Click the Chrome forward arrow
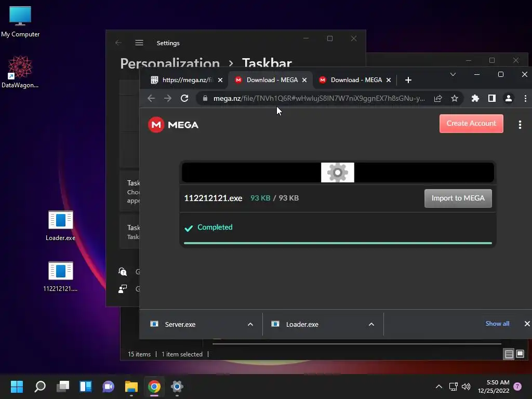 tap(168, 98)
